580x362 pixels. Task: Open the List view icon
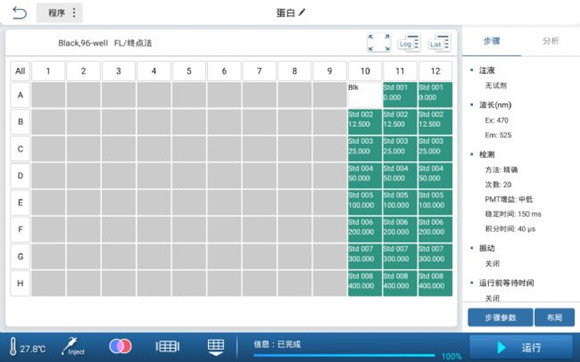[x=439, y=43]
